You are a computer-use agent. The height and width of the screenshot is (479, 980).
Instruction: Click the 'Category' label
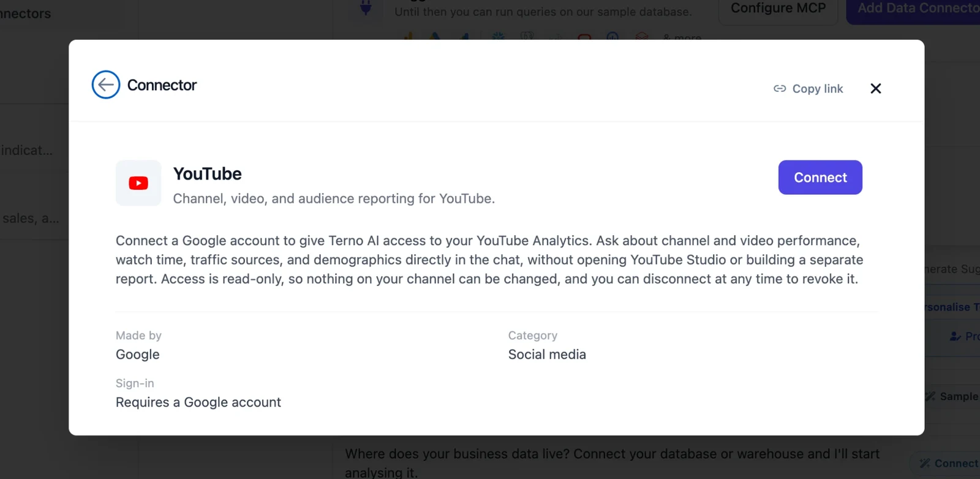click(x=533, y=336)
